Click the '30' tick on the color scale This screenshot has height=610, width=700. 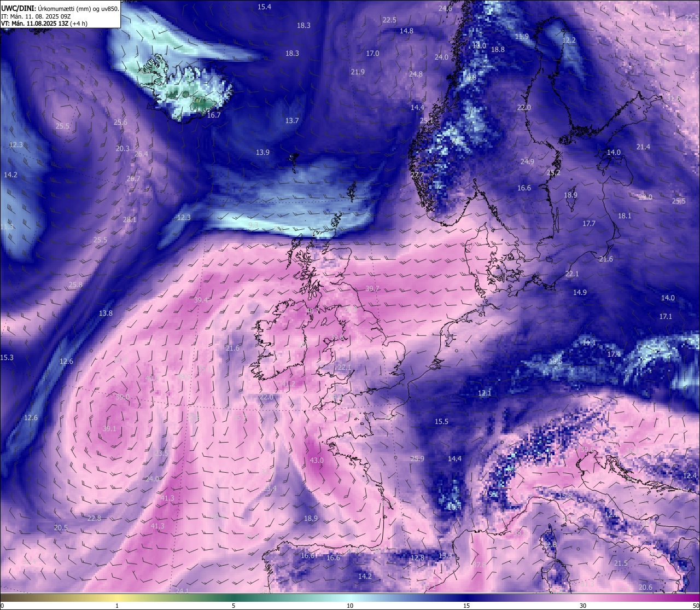[583, 606]
